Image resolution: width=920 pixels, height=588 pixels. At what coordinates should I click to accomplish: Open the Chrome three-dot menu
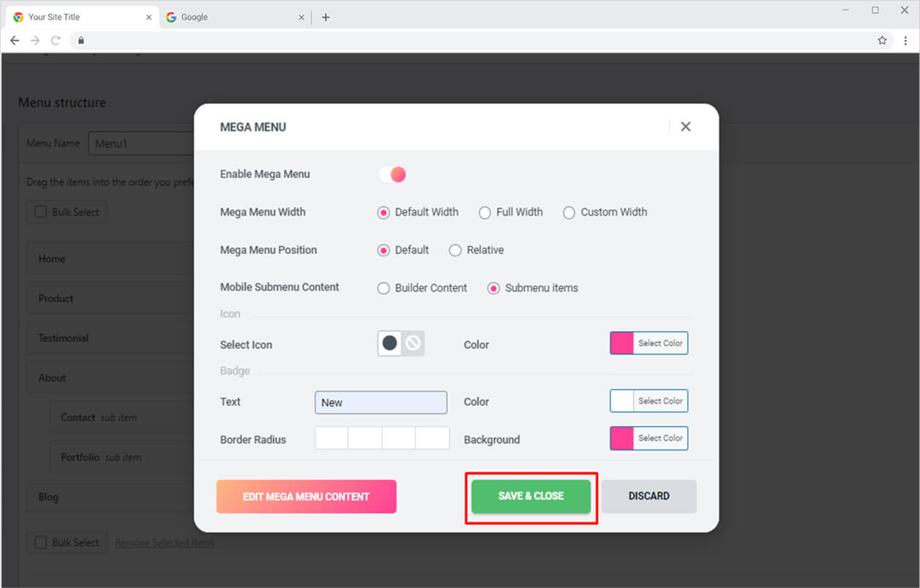pyautogui.click(x=905, y=41)
